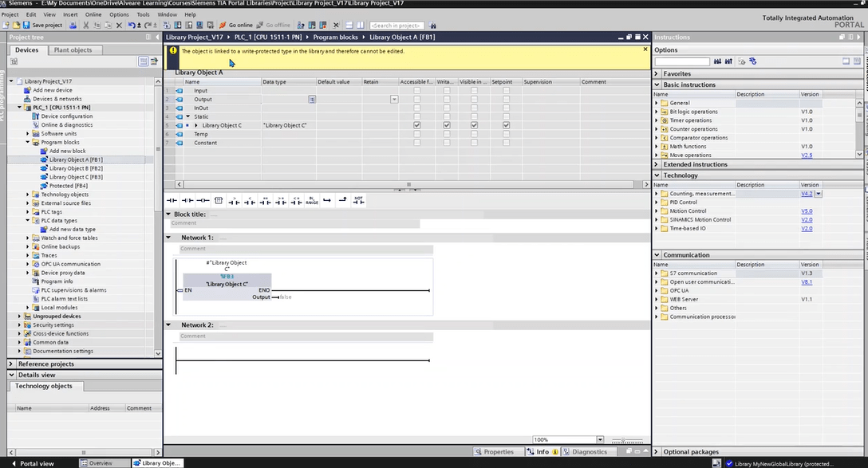Insert the empty box instruction

[x=219, y=200]
